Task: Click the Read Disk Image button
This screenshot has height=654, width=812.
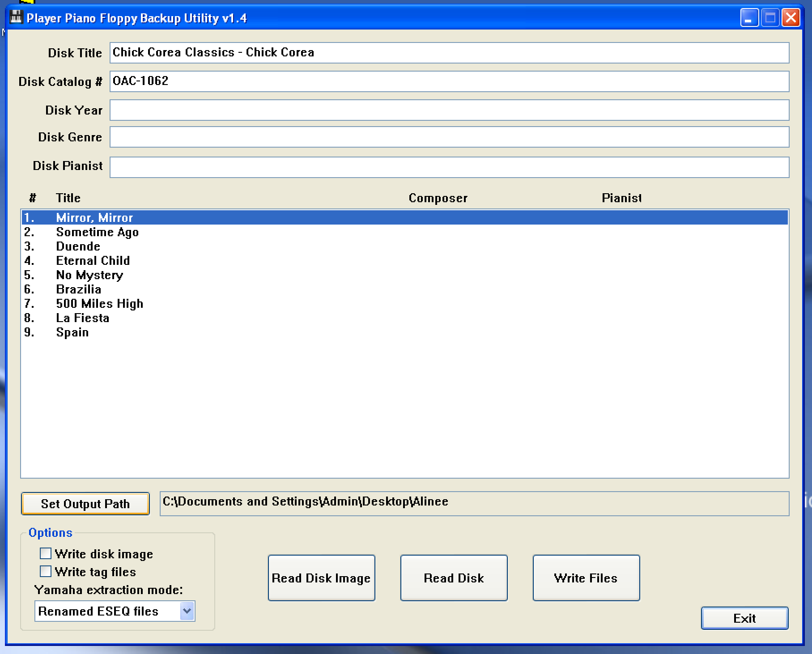Action: point(321,578)
